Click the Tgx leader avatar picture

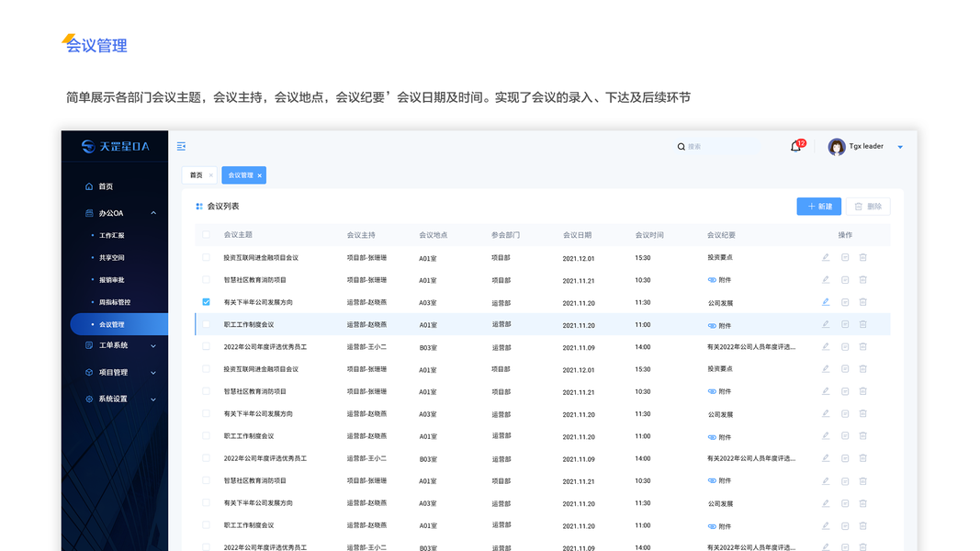click(836, 147)
